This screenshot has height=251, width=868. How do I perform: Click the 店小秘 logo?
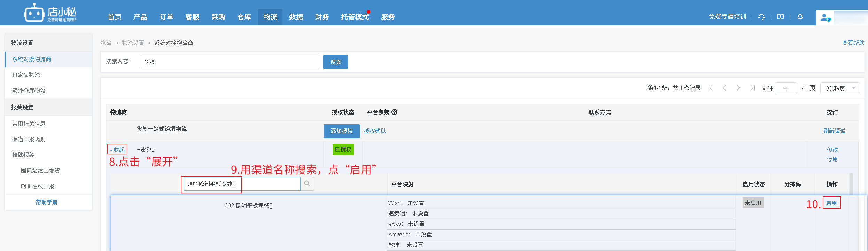pyautogui.click(x=51, y=13)
